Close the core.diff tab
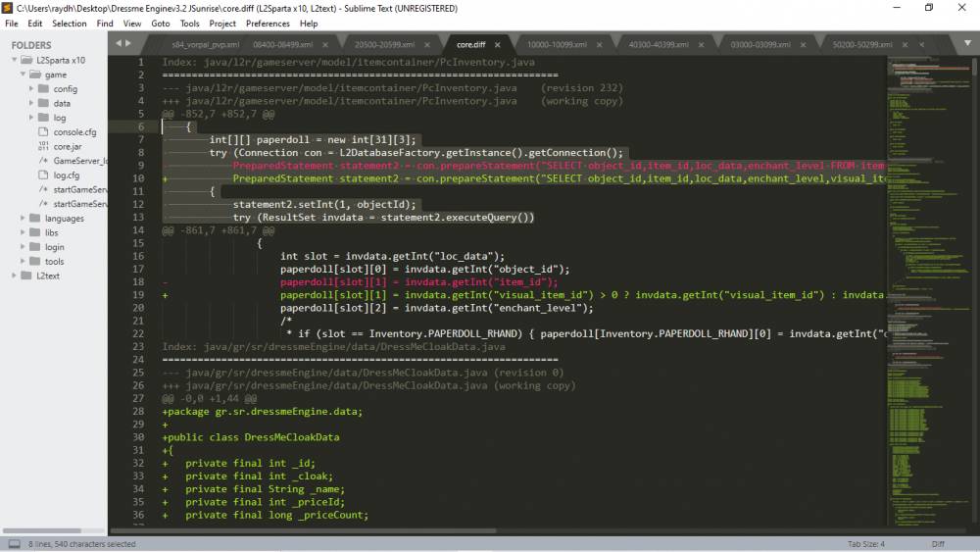This screenshot has width=980, height=552. point(498,45)
